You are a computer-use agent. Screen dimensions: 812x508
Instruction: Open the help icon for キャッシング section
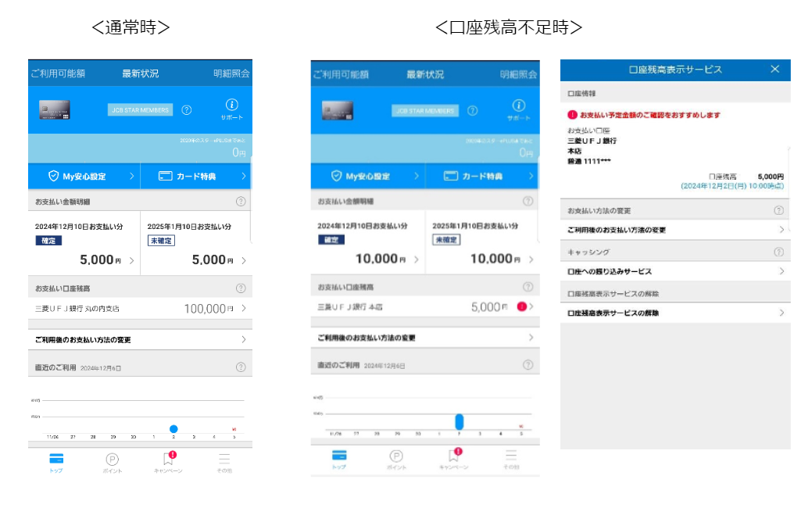point(778,253)
